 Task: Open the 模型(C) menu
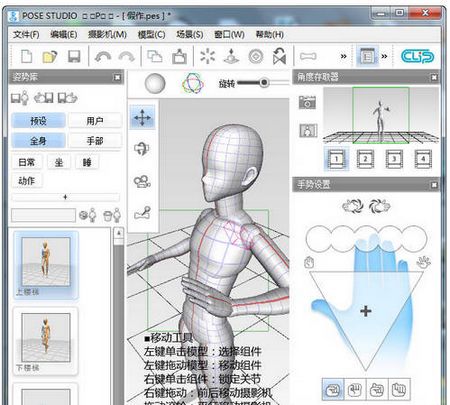pyautogui.click(x=152, y=34)
